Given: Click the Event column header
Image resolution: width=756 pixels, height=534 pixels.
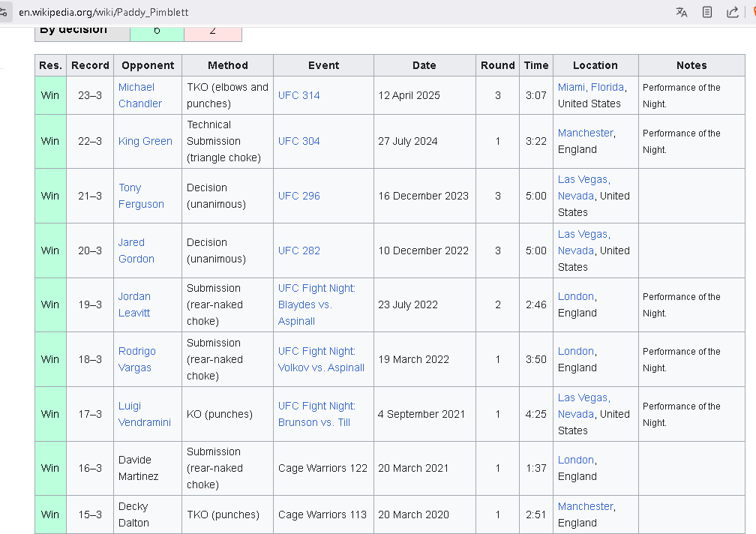Looking at the screenshot, I should pos(323,65).
